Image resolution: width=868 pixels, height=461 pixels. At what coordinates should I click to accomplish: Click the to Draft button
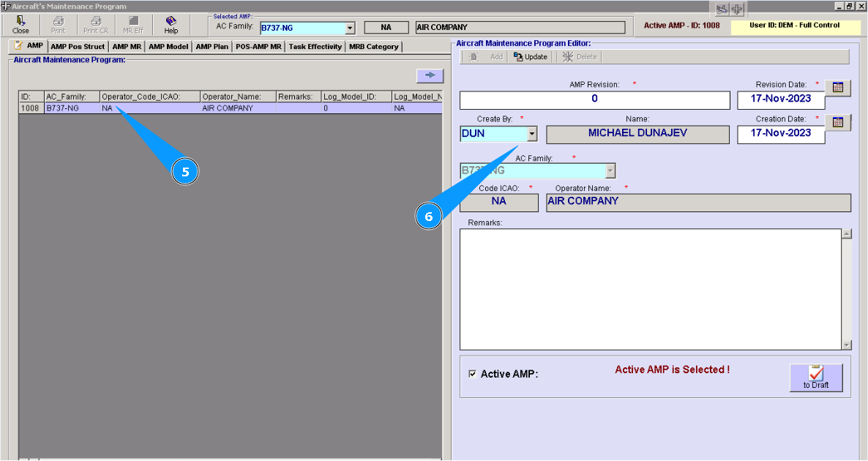(816, 378)
